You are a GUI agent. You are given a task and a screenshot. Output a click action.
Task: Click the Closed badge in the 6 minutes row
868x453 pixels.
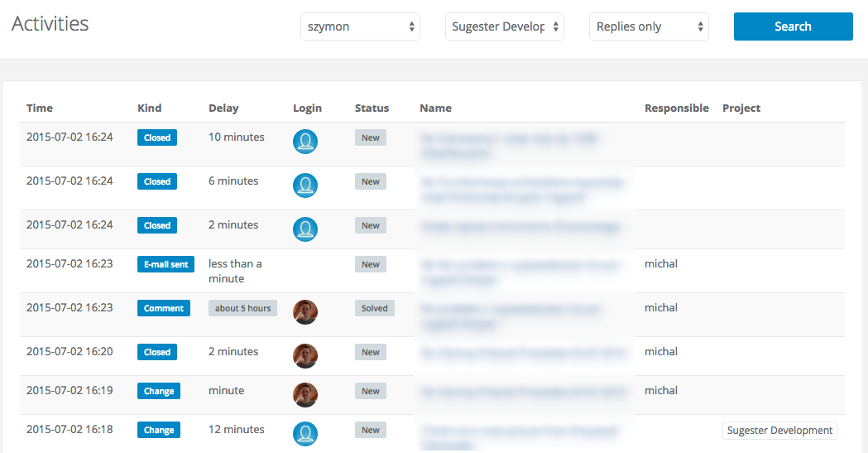[x=157, y=181]
